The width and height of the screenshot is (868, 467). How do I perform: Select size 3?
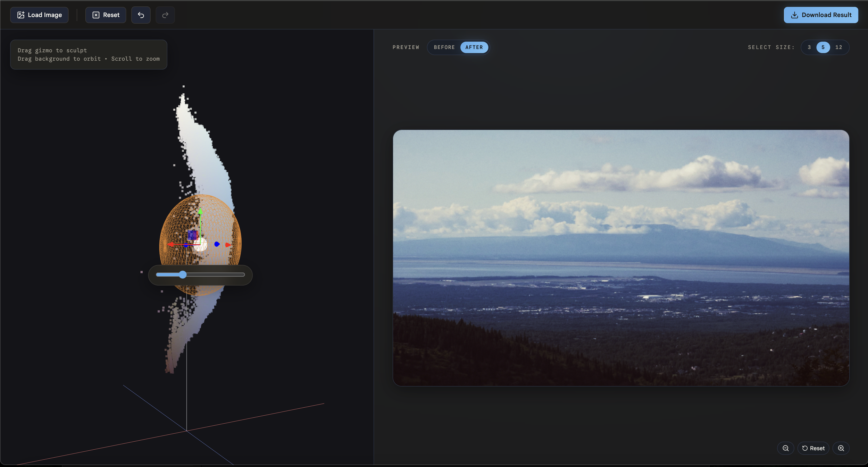809,47
